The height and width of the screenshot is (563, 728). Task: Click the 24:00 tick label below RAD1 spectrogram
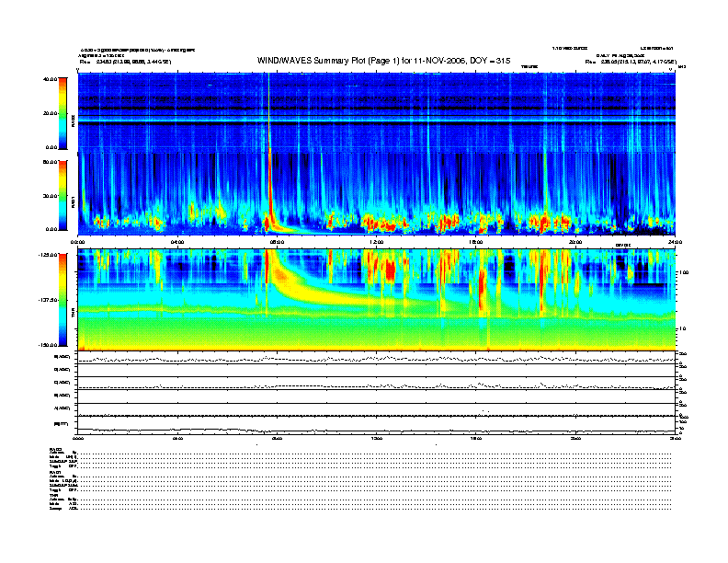click(675, 242)
